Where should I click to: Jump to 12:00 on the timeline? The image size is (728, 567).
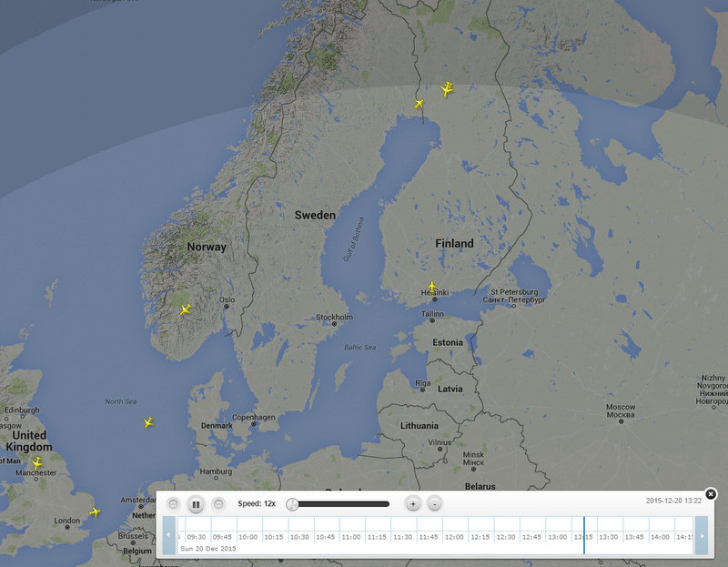click(x=454, y=537)
